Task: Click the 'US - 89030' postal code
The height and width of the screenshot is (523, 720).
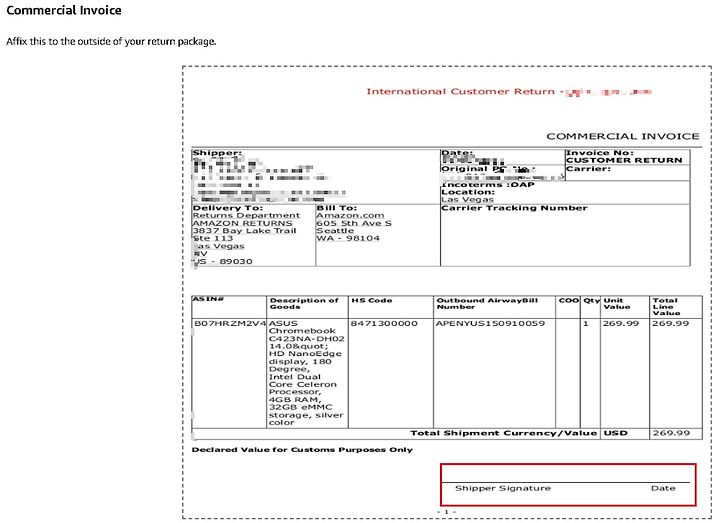Action: point(223,261)
